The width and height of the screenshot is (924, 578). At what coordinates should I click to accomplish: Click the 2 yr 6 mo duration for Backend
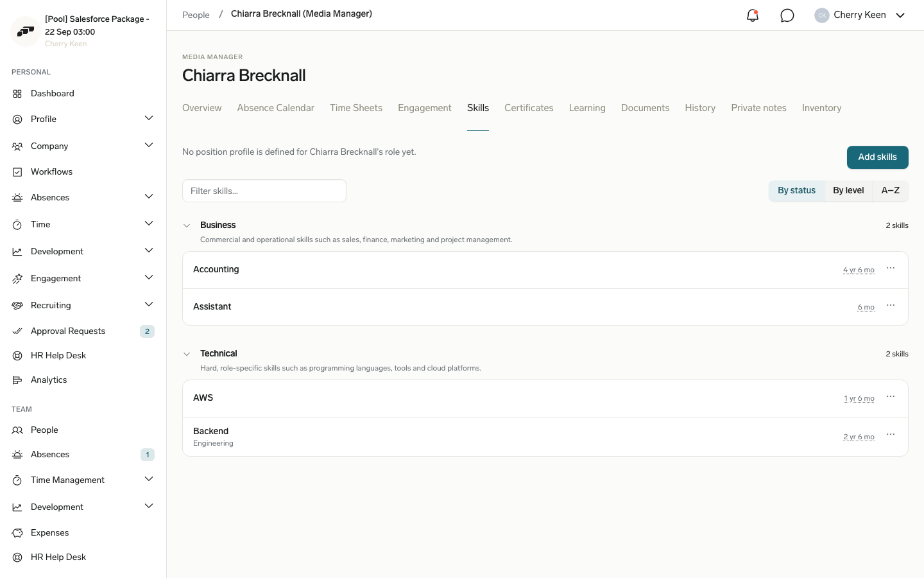[859, 437]
